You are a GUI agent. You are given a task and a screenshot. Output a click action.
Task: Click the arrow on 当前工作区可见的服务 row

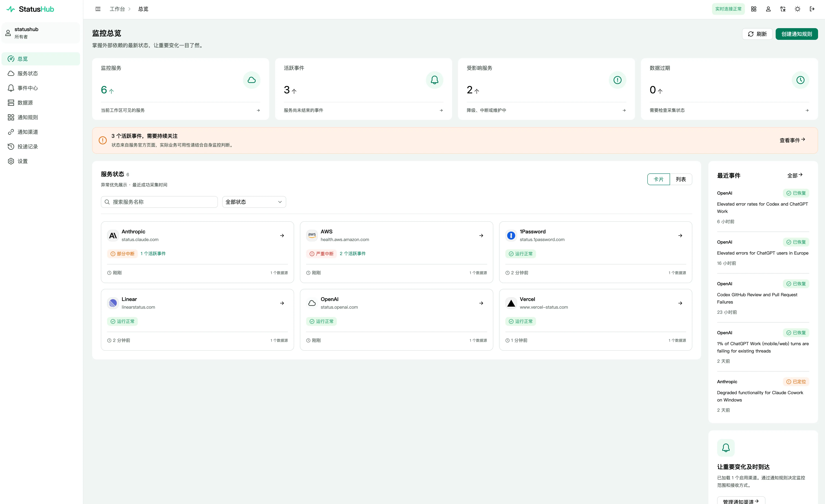tap(258, 110)
